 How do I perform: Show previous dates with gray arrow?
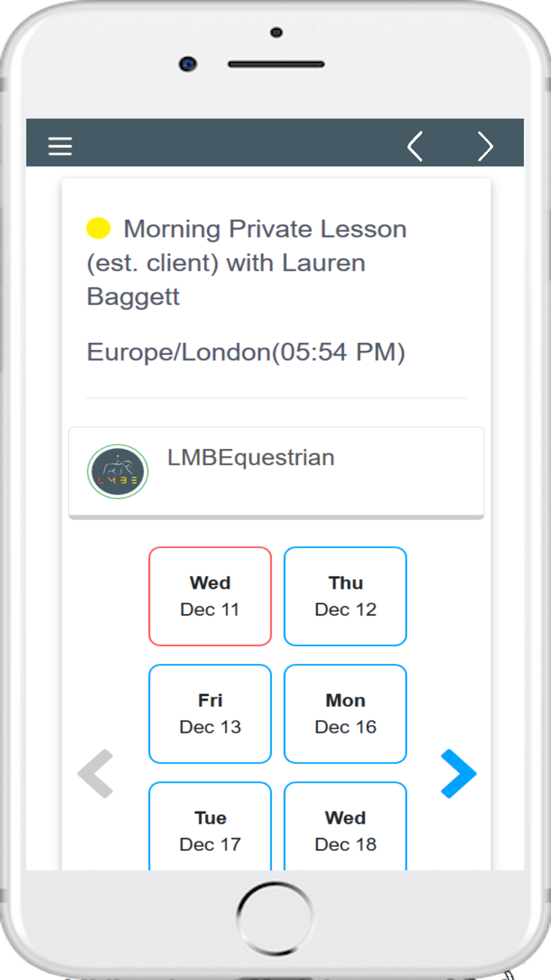click(x=95, y=773)
